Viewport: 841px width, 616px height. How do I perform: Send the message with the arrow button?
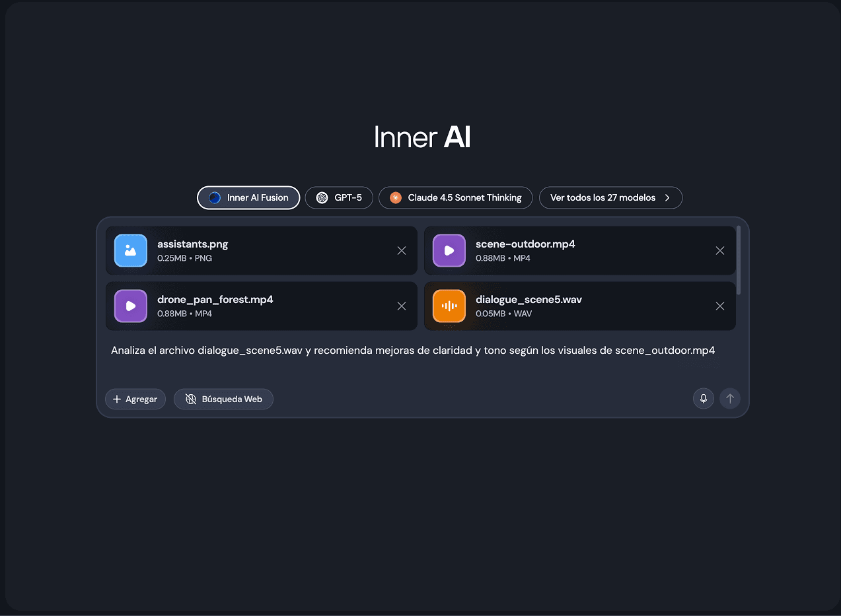[x=730, y=398]
